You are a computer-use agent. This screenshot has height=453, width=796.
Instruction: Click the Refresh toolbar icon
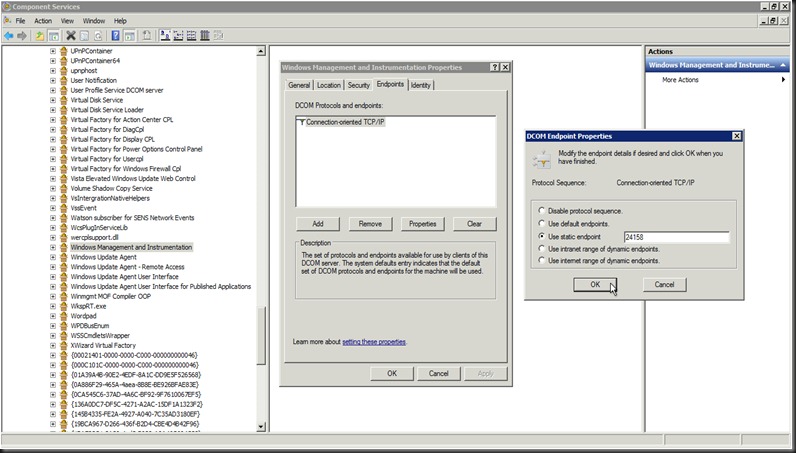[x=98, y=36]
